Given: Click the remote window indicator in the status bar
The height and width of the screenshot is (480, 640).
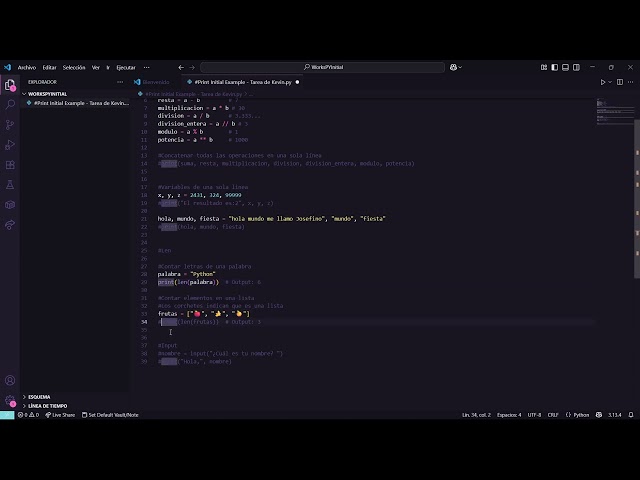Looking at the screenshot, I should tap(7, 415).
